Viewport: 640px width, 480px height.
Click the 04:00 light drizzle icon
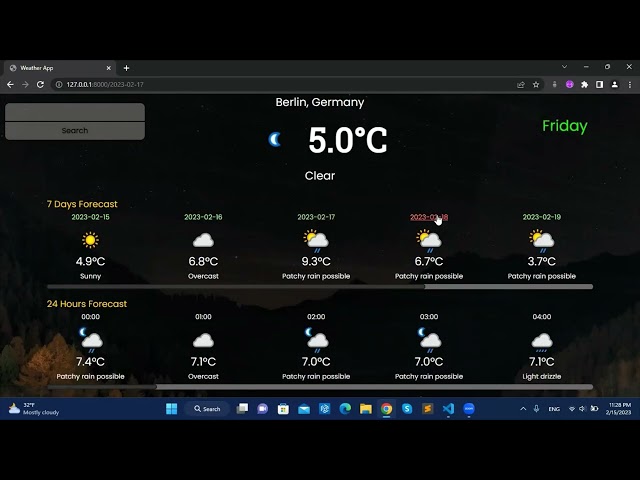pyautogui.click(x=542, y=342)
